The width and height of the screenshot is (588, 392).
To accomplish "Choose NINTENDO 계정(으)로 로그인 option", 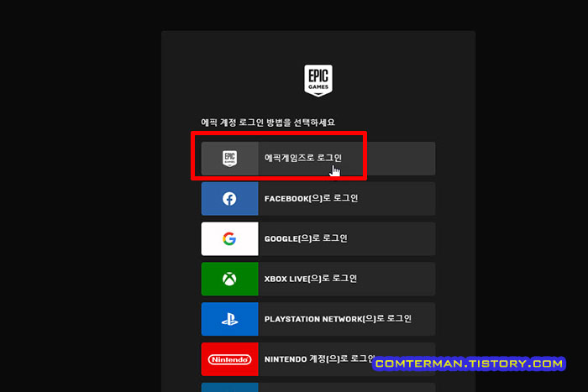I will 318,359.
